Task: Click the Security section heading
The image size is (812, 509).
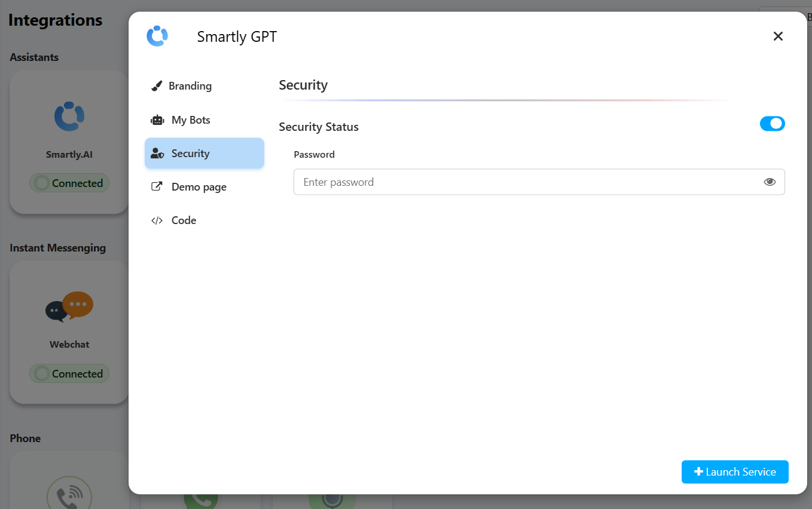Action: click(x=303, y=85)
